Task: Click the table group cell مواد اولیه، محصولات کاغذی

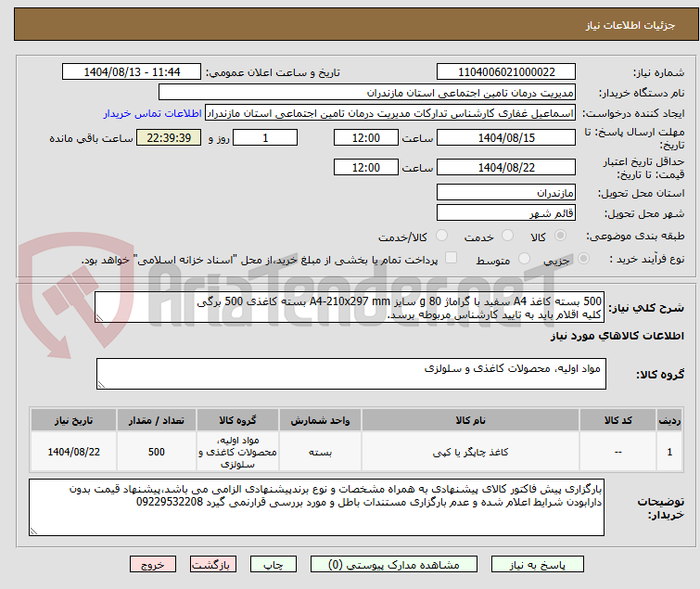Action: tap(237, 452)
